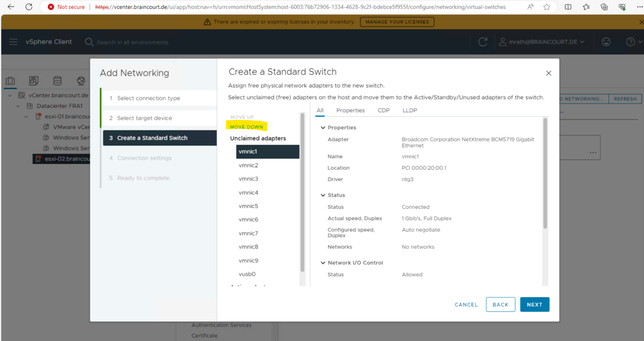Switch to the LLDP tab

click(410, 111)
